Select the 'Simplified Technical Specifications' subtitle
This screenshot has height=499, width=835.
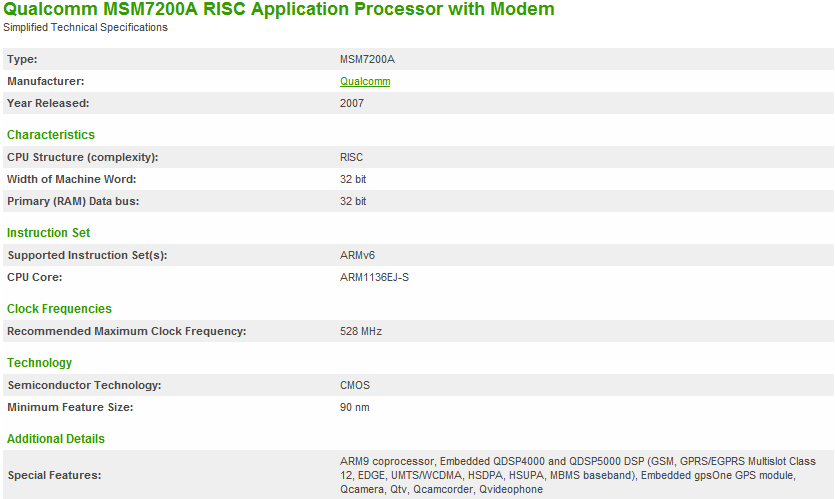coord(85,27)
